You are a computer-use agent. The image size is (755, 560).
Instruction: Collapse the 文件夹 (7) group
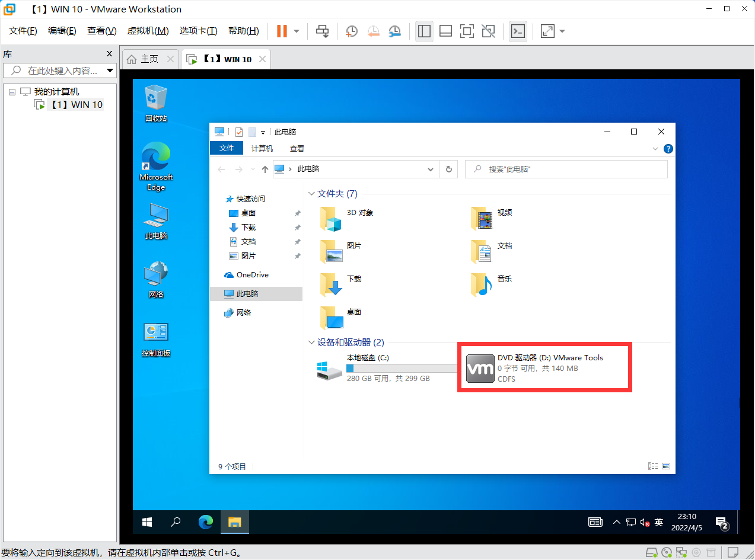click(311, 194)
